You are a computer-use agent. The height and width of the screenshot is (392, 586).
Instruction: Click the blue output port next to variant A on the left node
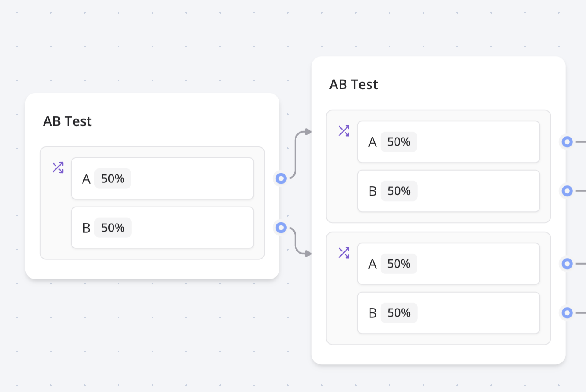(x=281, y=179)
